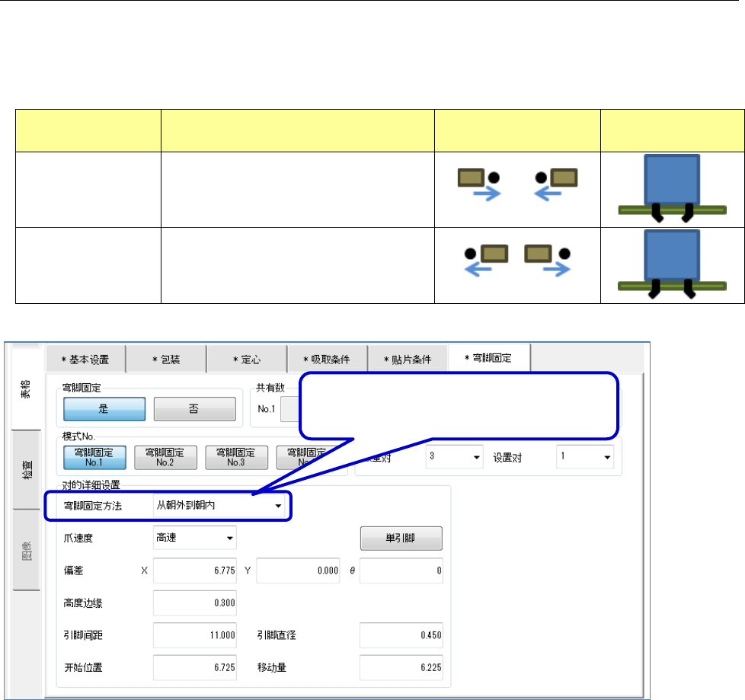This screenshot has height=700, width=745.
Task: Select the 吸取条件 tab
Action: point(327,360)
